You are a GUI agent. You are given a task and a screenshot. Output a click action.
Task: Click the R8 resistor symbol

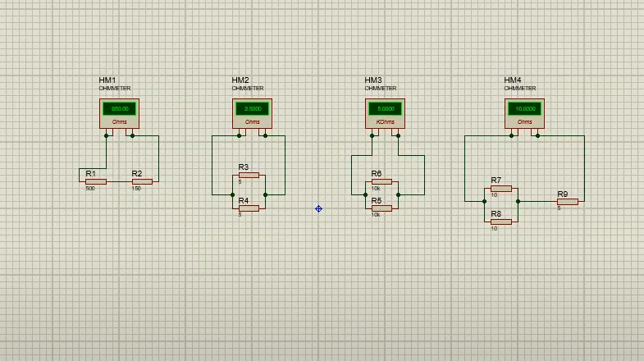coord(501,222)
